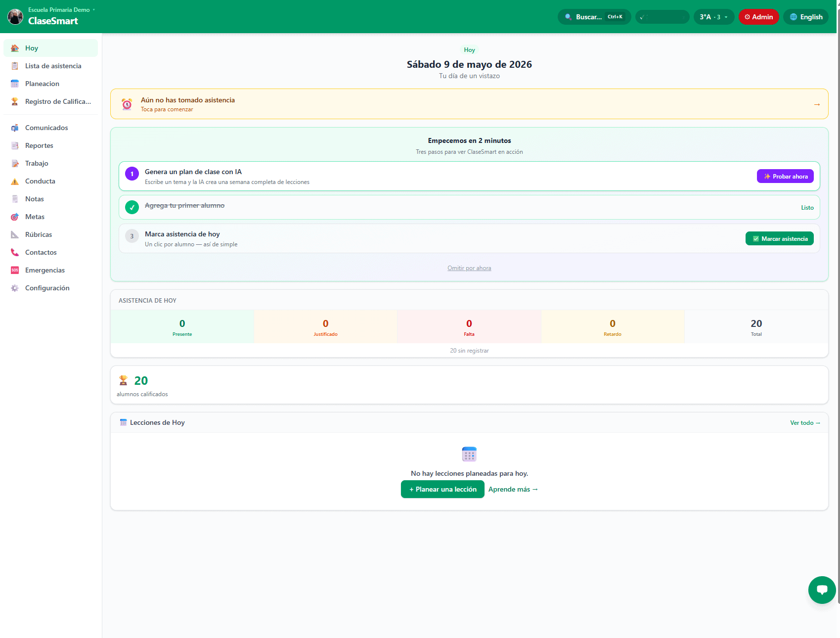
Task: Click the Contactos phone icon
Action: [15, 252]
